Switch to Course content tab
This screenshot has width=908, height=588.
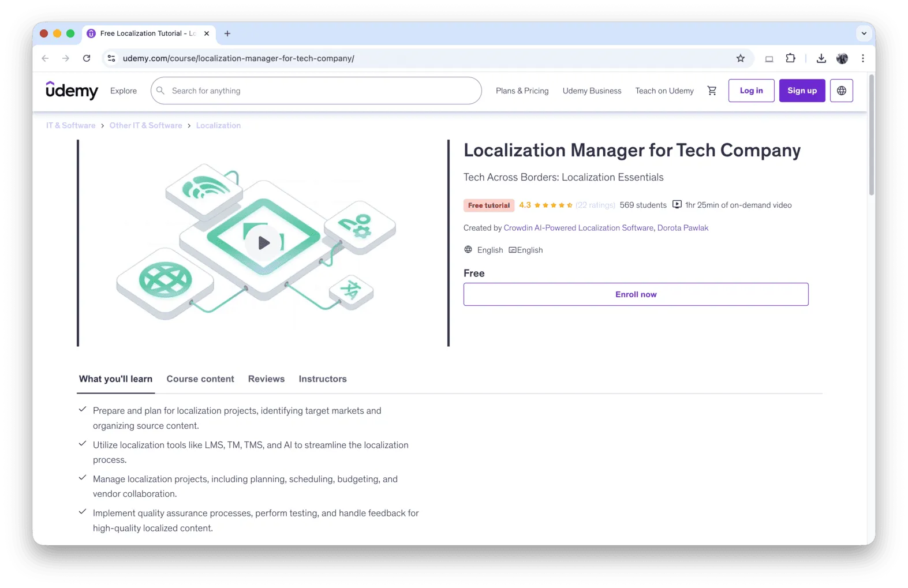[x=200, y=379]
